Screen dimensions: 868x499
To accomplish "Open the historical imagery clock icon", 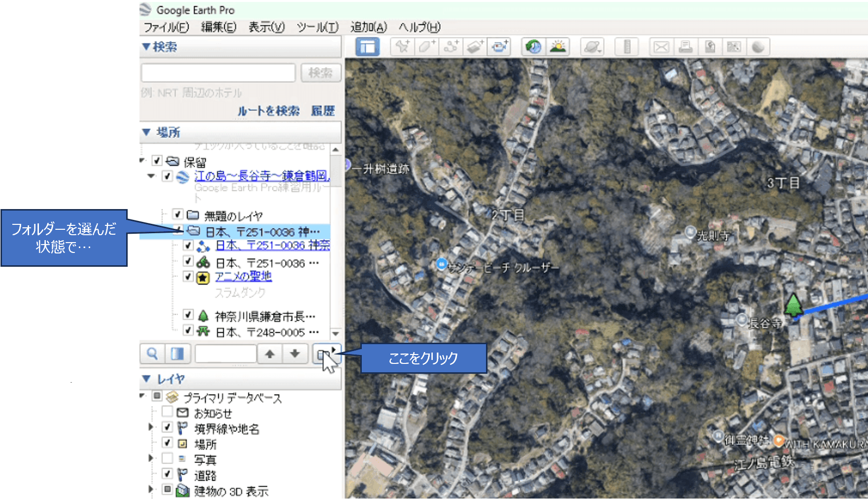I will (x=533, y=47).
